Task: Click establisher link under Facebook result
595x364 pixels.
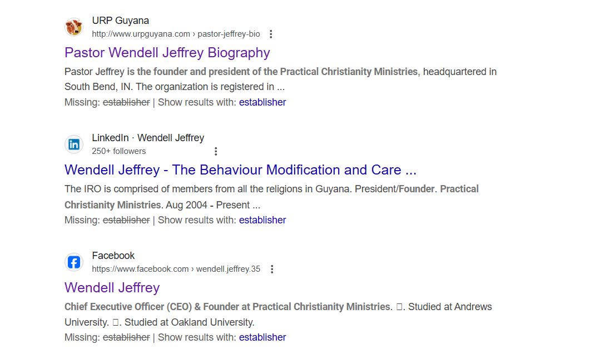Action: [262, 337]
